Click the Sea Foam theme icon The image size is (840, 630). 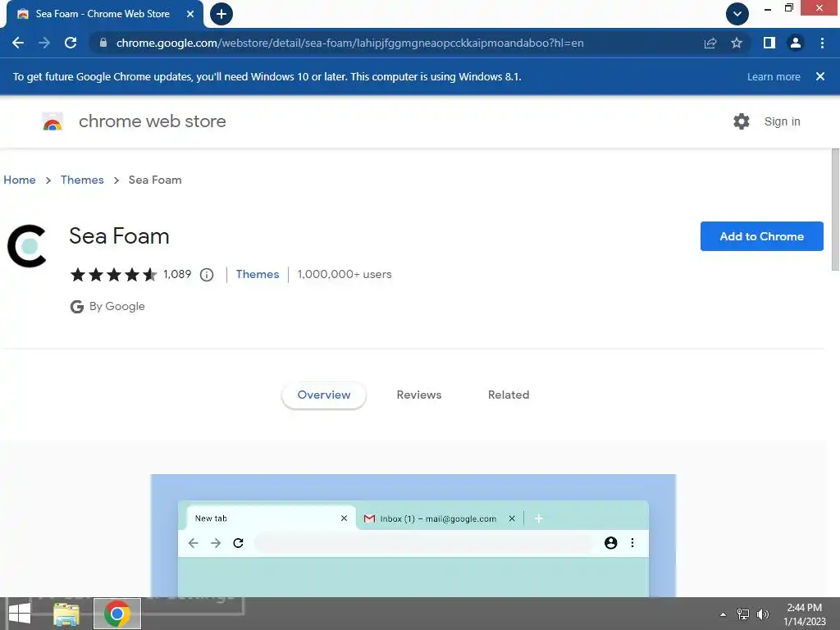pos(27,246)
